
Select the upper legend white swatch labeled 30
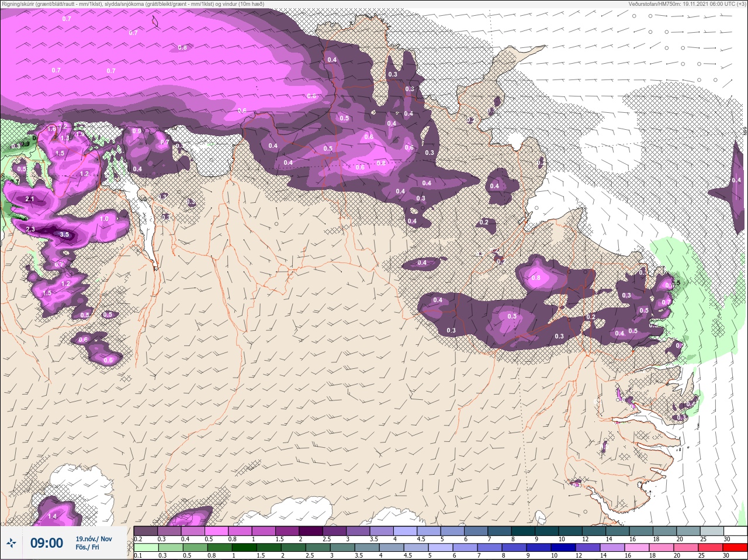click(735, 531)
